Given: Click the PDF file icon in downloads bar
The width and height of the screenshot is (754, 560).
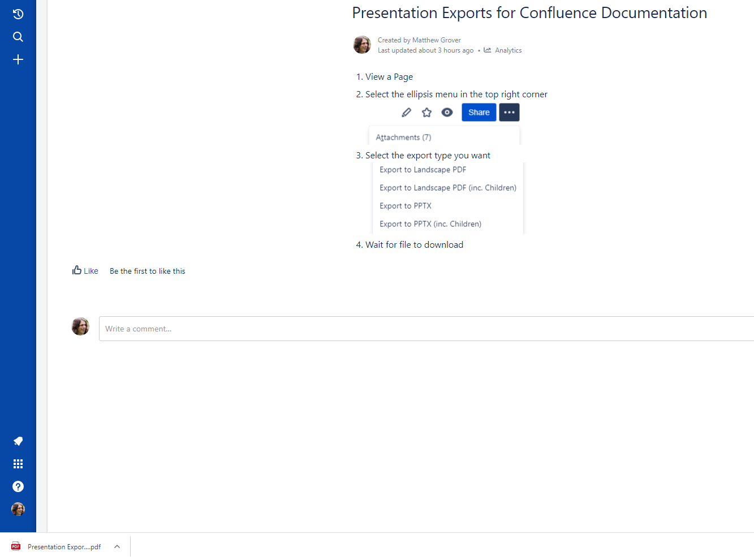Looking at the screenshot, I should pos(16,546).
